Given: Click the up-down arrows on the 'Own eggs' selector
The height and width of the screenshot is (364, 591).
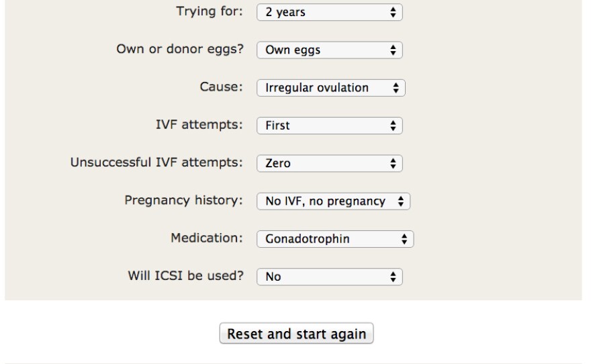Looking at the screenshot, I should pyautogui.click(x=394, y=50).
